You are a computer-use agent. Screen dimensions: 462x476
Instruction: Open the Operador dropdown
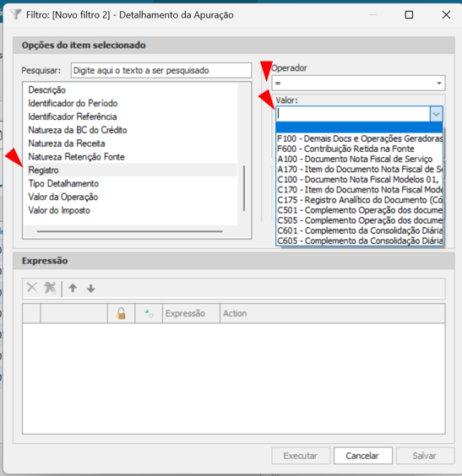(x=358, y=83)
